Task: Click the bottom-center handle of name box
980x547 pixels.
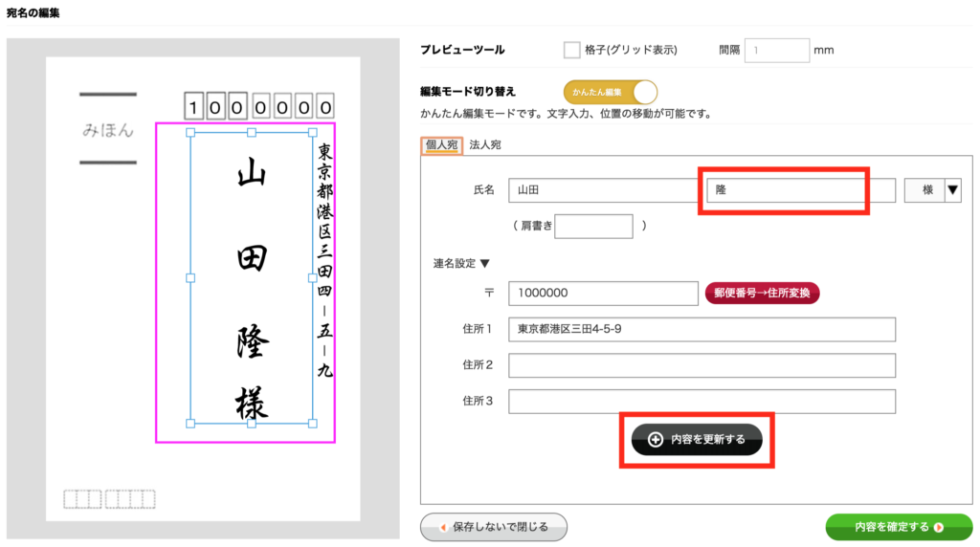Action: (252, 424)
